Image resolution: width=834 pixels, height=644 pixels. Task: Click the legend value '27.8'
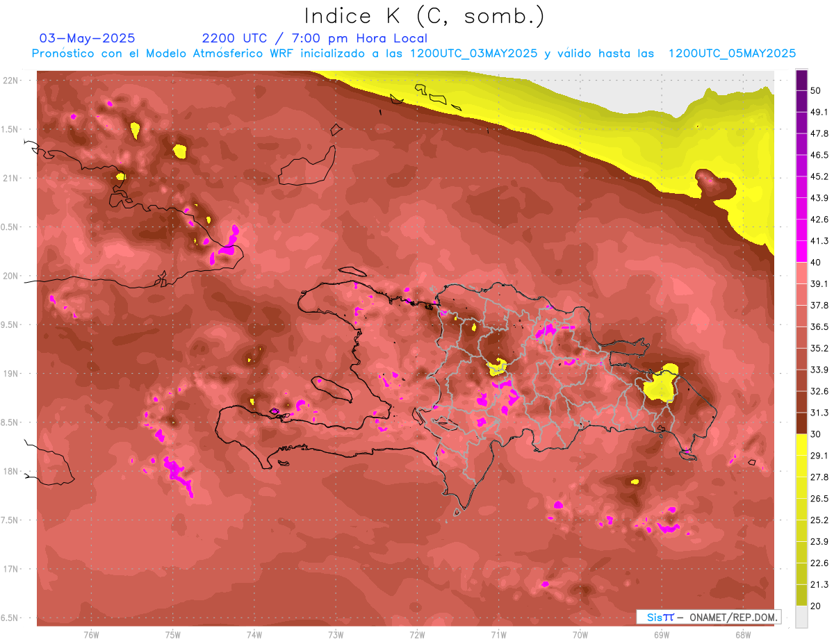(819, 477)
